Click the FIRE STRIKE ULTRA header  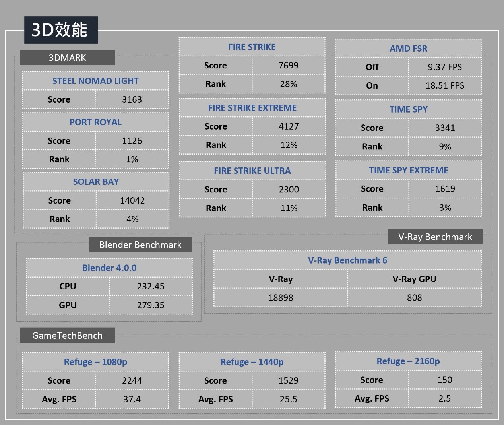[x=252, y=171]
